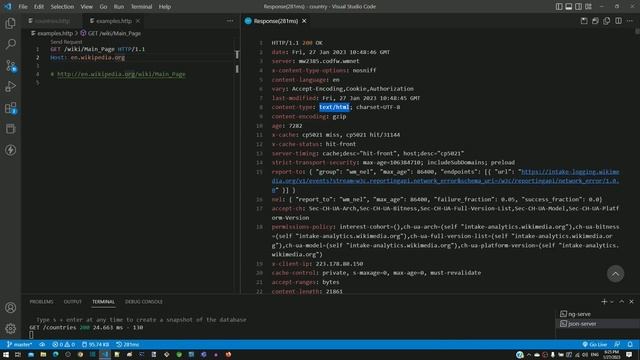Image resolution: width=640 pixels, height=360 pixels.
Task: Open Customize Layout icon
Action: 588,7
